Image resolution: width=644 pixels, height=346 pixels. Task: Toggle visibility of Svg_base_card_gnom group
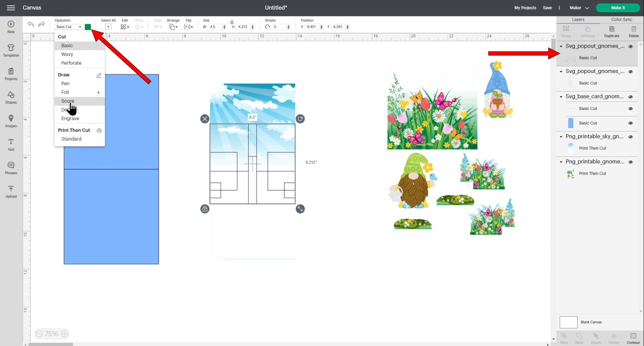pyautogui.click(x=630, y=97)
